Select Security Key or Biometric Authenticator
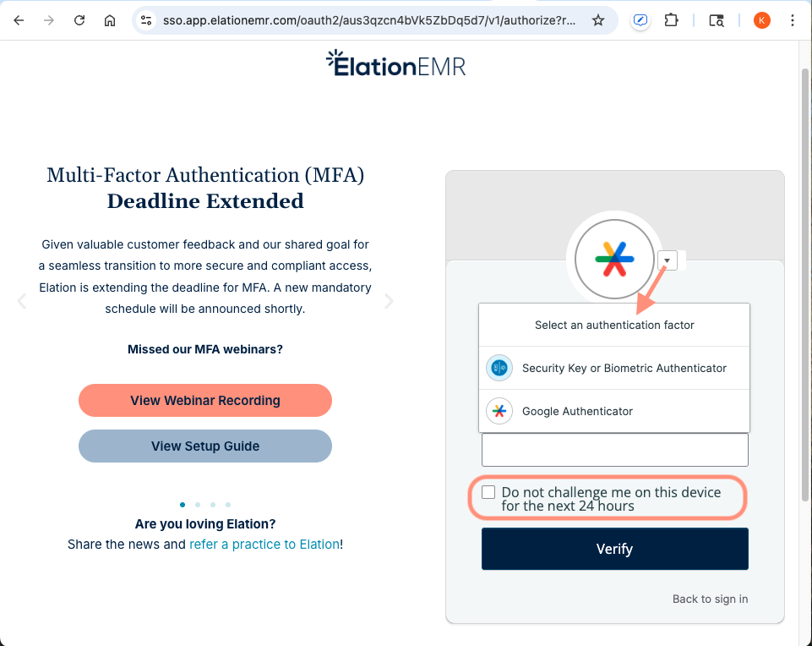 pyautogui.click(x=623, y=368)
